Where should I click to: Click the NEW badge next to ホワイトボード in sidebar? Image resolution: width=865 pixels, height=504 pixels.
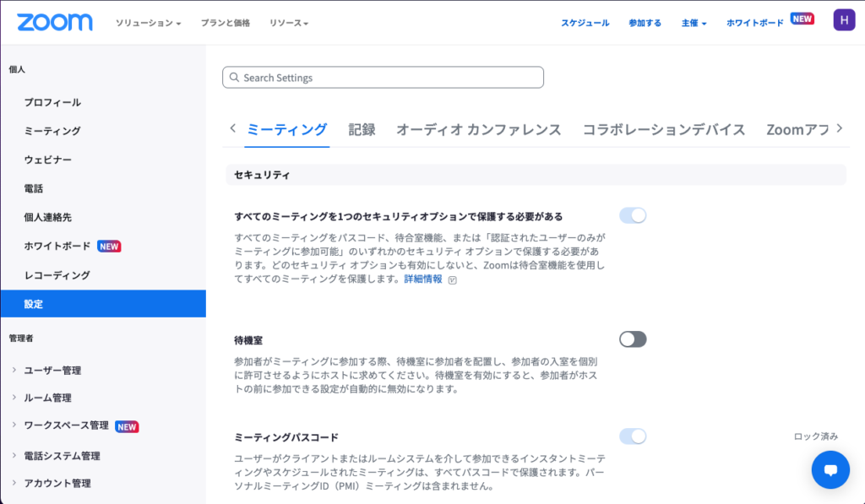pyautogui.click(x=109, y=247)
